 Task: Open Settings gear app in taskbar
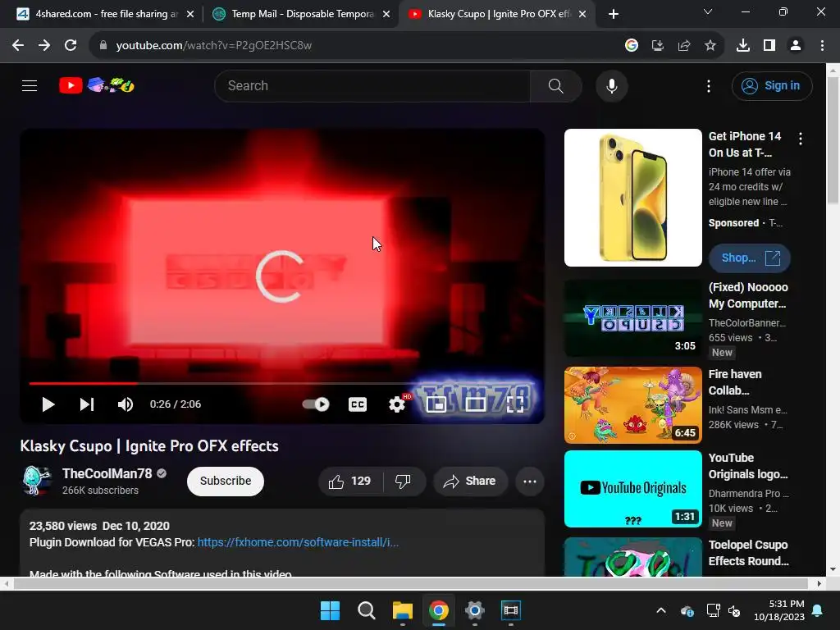pos(475,610)
